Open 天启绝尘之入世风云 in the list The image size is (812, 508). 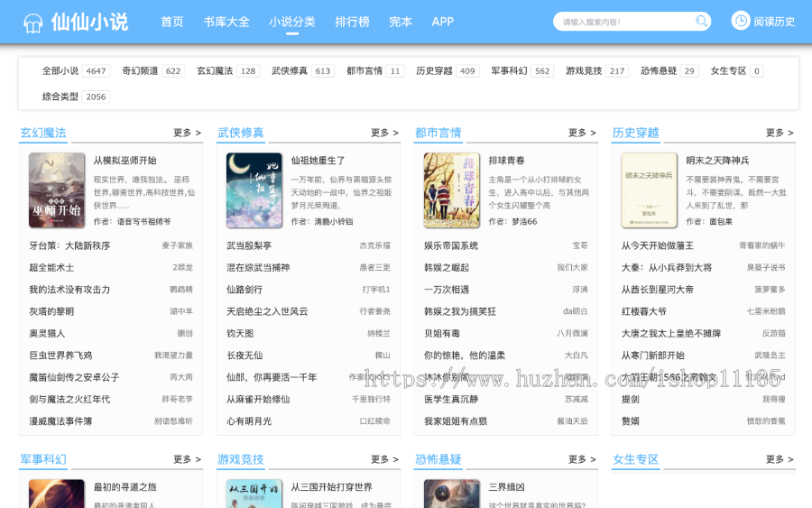tap(267, 311)
